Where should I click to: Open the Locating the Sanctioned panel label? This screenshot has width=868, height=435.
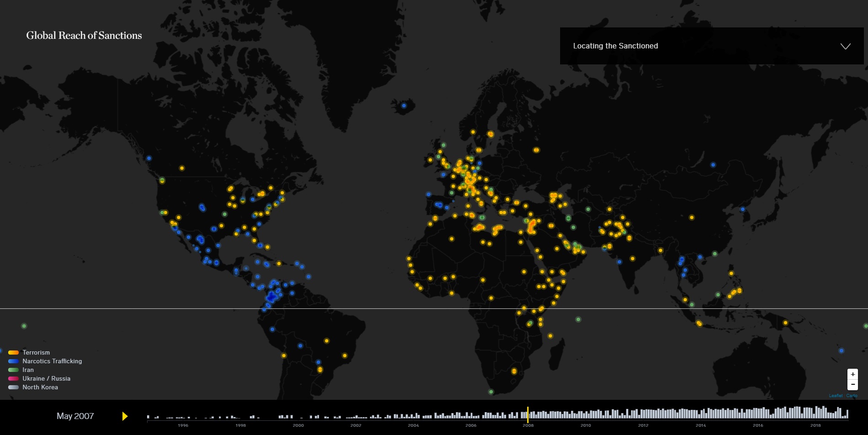click(x=615, y=46)
